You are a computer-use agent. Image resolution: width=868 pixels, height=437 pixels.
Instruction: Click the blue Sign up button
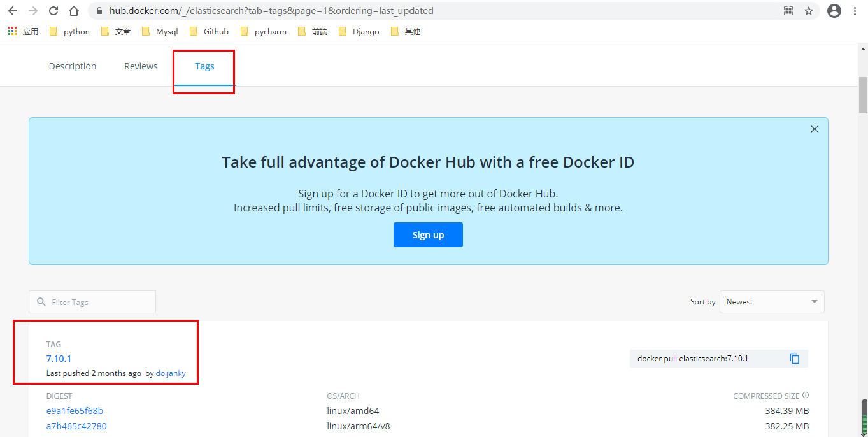coord(428,234)
